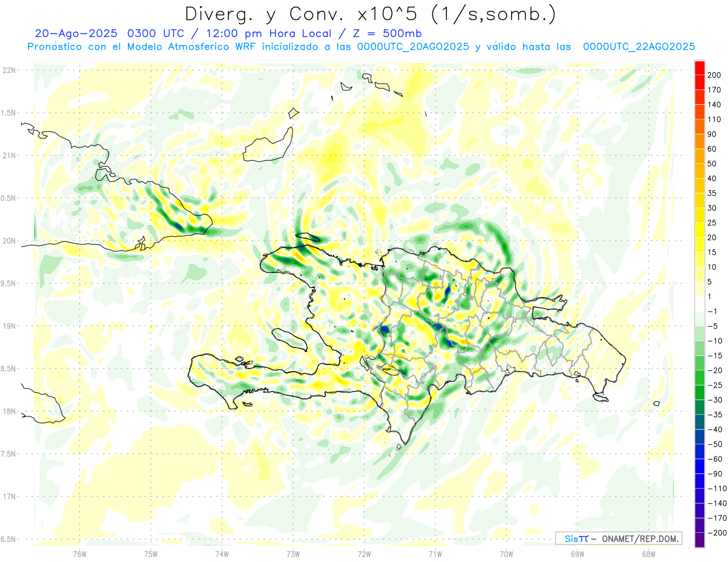
Task: Click the '-15' color scale value
Action: [715, 355]
